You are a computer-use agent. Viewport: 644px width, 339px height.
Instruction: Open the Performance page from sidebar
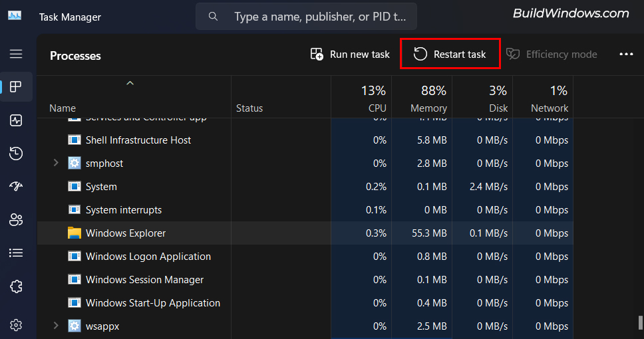tap(16, 120)
